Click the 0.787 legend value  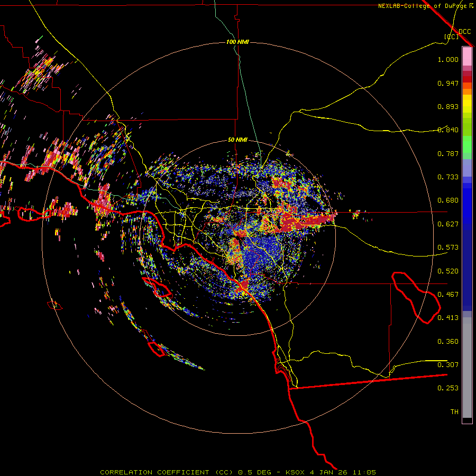click(x=448, y=153)
